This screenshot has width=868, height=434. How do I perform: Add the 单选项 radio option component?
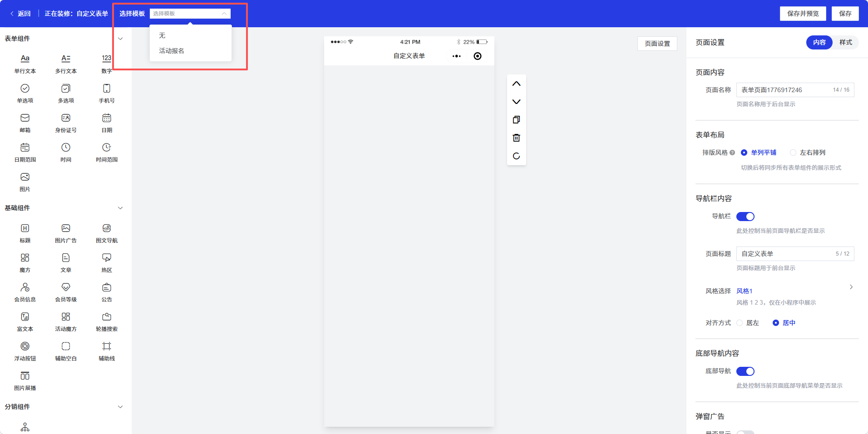(25, 94)
